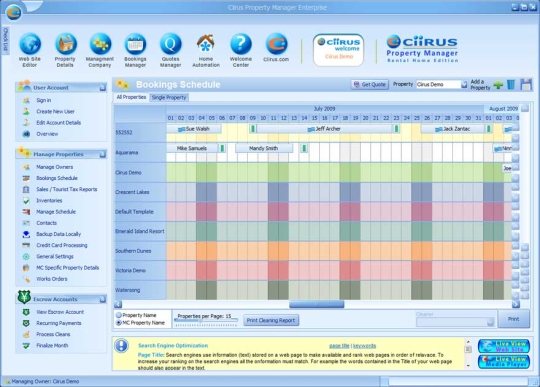Open Recurring Payments in Escrow Accounts

(59, 323)
